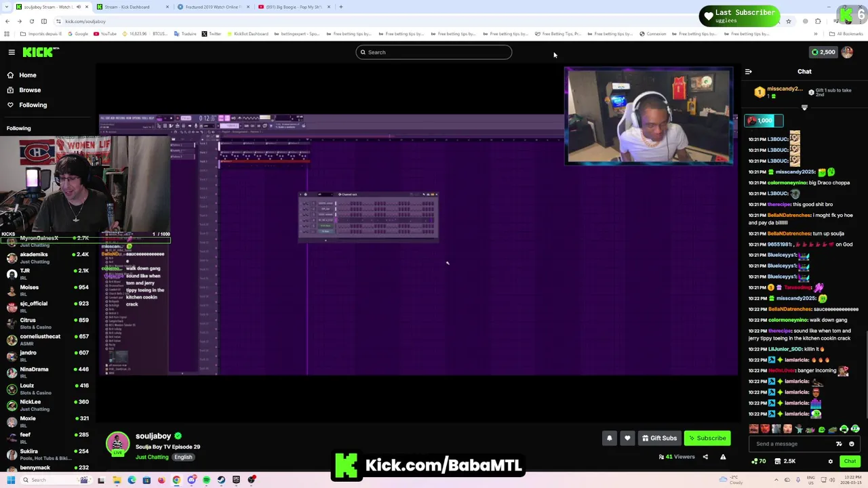The image size is (868, 488).
Task: Mute the souljaboy Stream tab audio
Action: (78, 7)
